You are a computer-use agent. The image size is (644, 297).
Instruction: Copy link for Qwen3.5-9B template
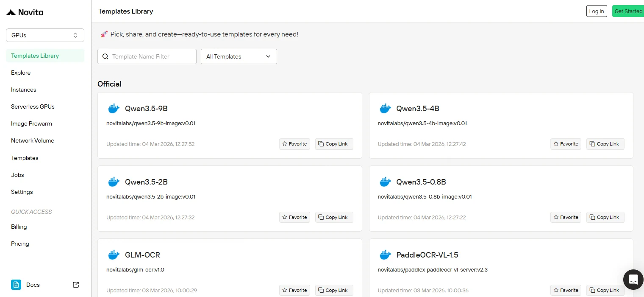pyautogui.click(x=334, y=144)
